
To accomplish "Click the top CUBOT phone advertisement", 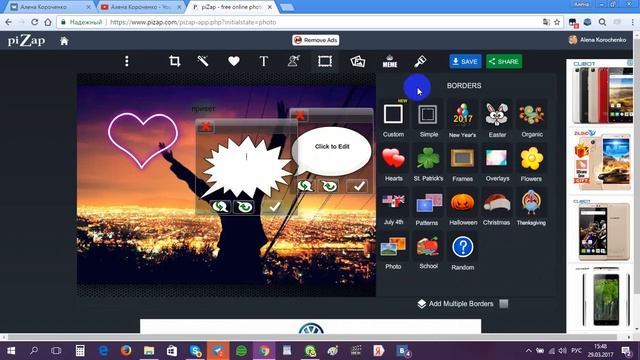I will point(602,92).
